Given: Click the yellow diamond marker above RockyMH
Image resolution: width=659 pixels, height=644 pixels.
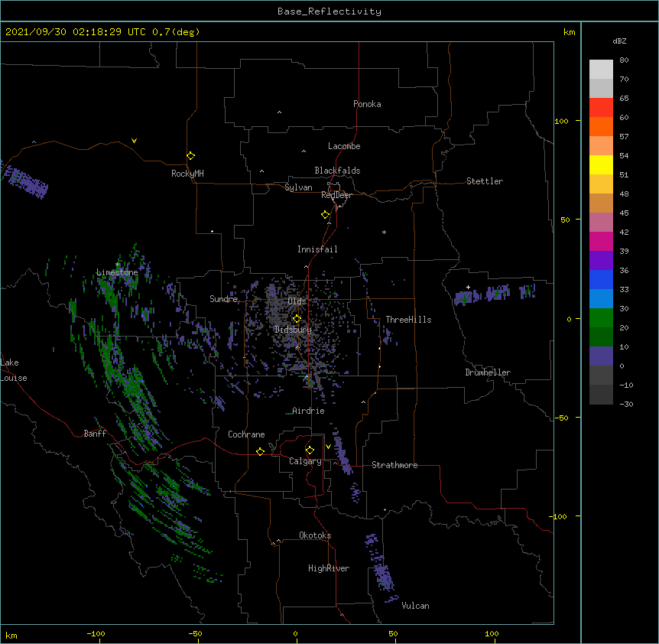Looking at the screenshot, I should (190, 156).
